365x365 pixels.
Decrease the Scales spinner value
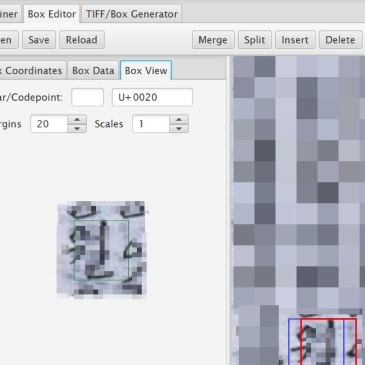pyautogui.click(x=179, y=128)
